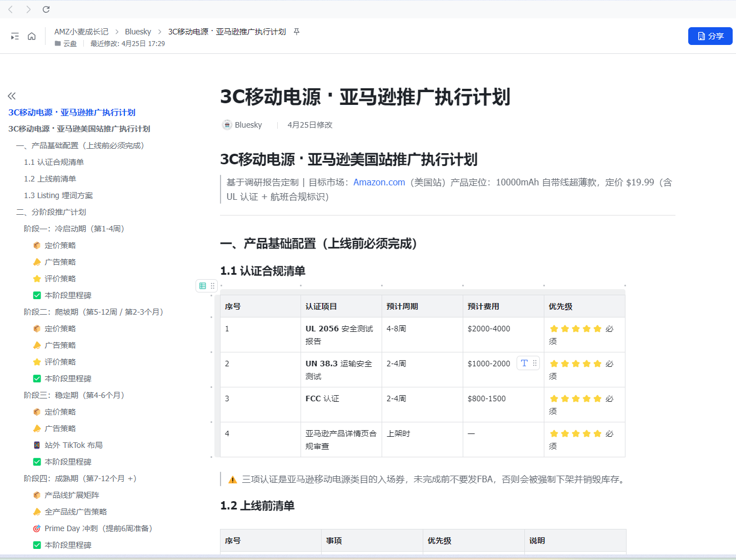
Task: Open 站外 TikTok 布局 outline item
Action: click(x=73, y=445)
